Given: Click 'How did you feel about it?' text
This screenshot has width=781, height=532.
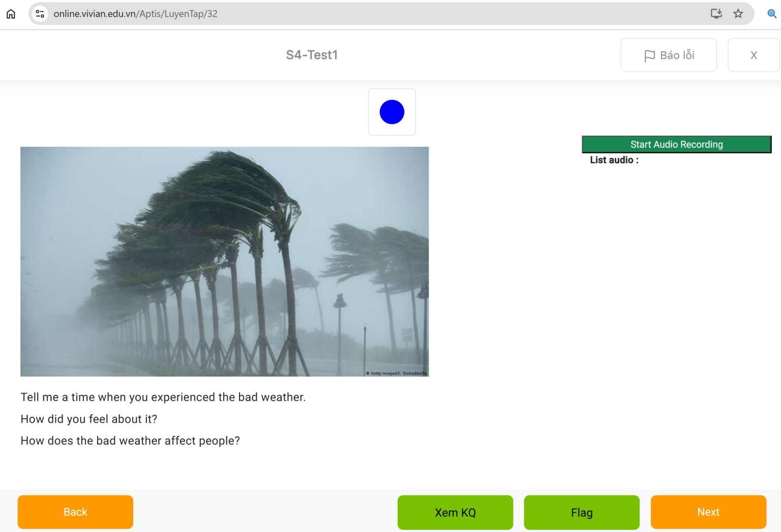Looking at the screenshot, I should 89,419.
